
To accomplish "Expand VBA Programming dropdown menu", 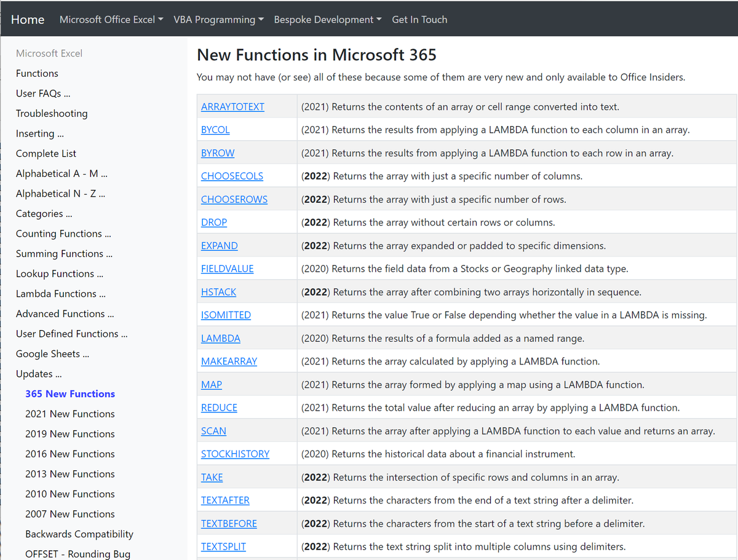I will [218, 20].
